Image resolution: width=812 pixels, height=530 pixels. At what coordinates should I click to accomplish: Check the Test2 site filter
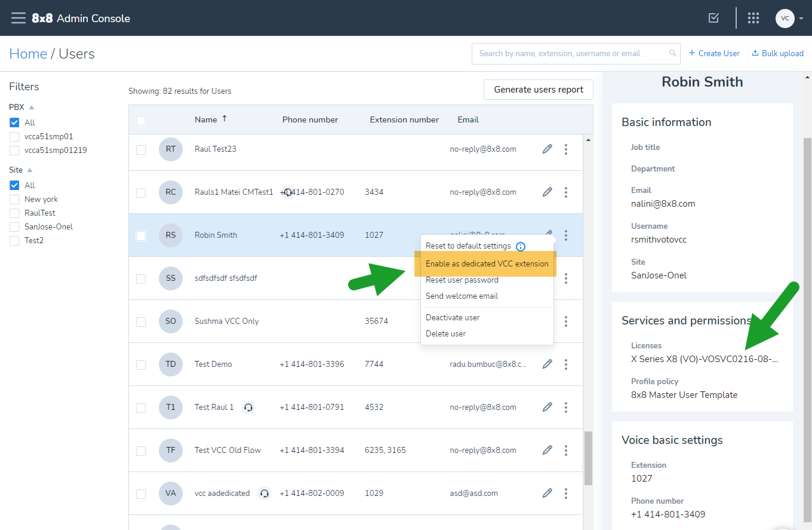tap(14, 240)
